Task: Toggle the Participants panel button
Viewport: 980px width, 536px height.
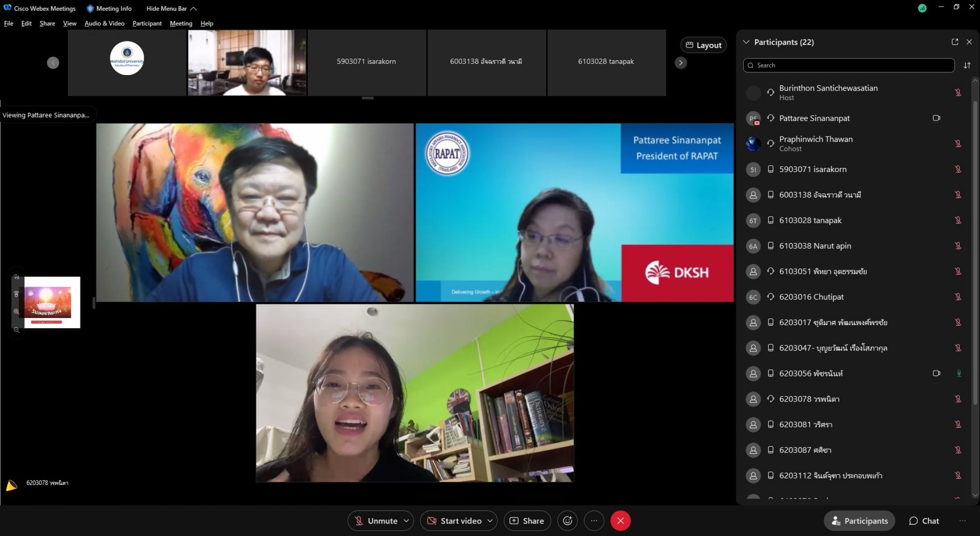Action: [859, 521]
